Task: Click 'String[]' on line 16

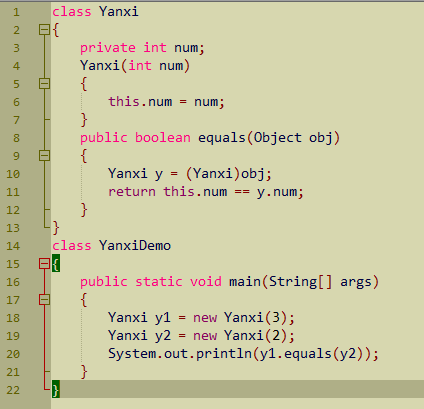Action: pos(301,282)
